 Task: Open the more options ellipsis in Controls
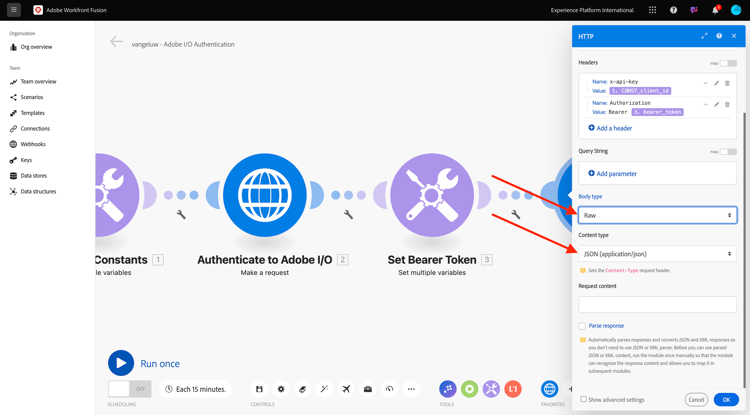[x=411, y=389]
